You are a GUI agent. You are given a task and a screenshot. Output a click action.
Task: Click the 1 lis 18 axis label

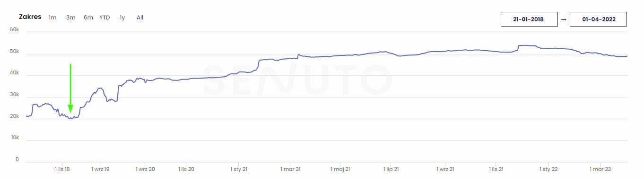[62, 169]
